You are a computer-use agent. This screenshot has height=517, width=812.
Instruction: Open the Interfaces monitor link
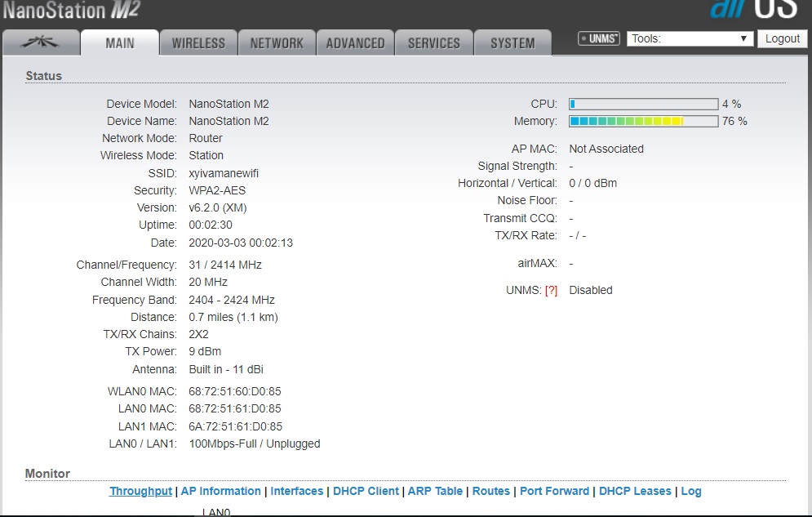pyautogui.click(x=297, y=491)
